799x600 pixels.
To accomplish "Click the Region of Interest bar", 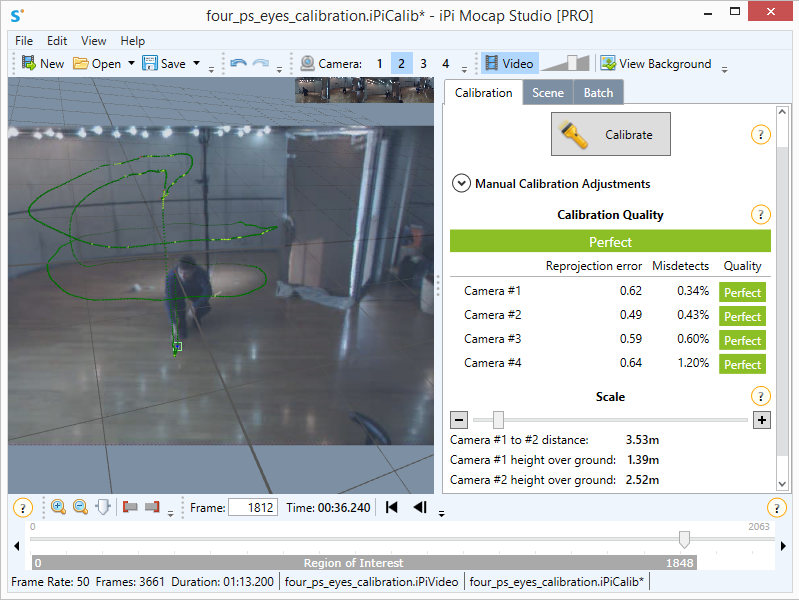I will click(364, 563).
